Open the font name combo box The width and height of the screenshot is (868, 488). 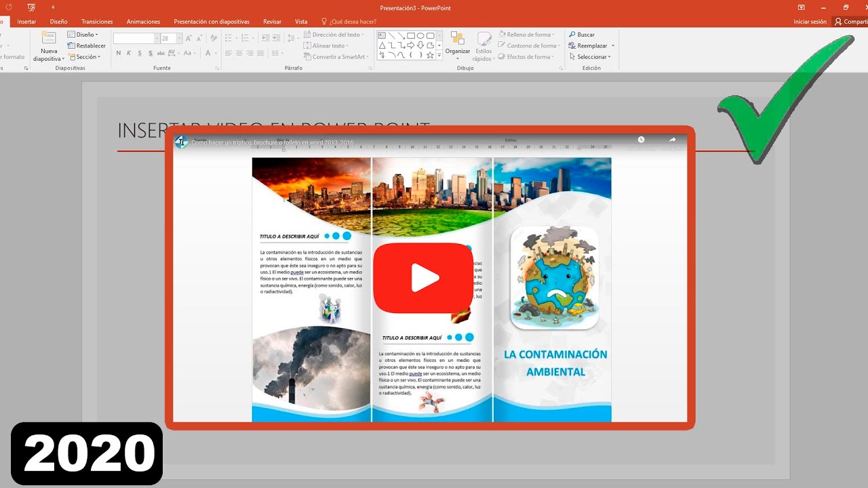click(136, 39)
